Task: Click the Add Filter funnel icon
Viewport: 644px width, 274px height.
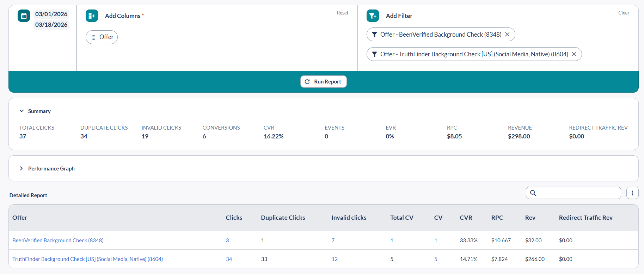Action: coord(373,16)
